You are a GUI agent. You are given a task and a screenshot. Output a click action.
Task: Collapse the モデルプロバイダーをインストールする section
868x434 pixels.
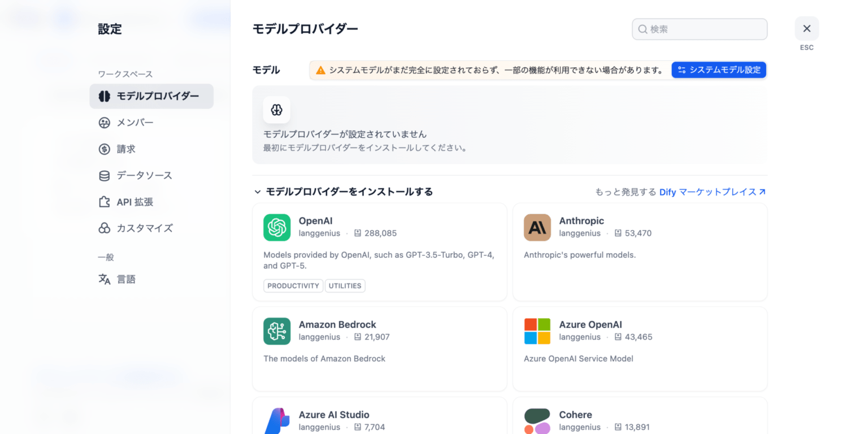point(257,192)
